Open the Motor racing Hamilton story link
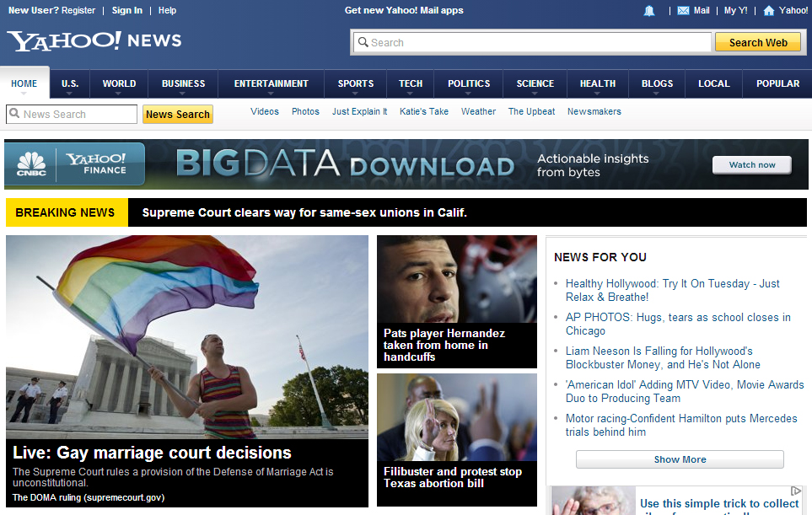Image resolution: width=812 pixels, height=515 pixels. tap(681, 425)
